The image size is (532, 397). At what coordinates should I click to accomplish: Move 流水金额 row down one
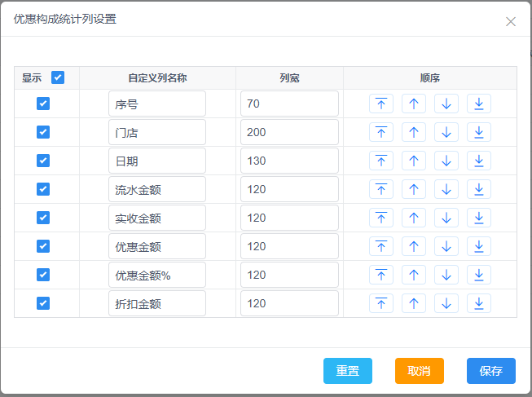446,189
